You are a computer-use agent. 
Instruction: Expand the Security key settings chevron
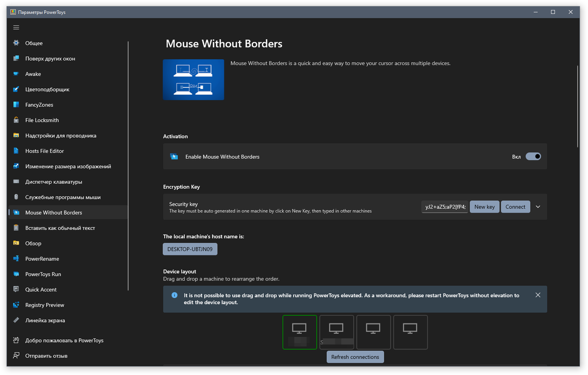[538, 207]
